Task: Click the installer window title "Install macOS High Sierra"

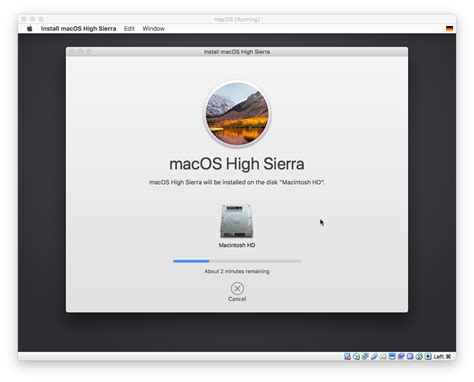Action: 237,52
